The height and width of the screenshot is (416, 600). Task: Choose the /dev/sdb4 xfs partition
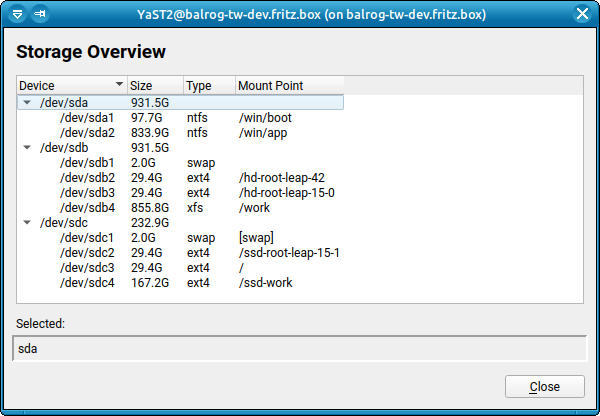[87, 207]
